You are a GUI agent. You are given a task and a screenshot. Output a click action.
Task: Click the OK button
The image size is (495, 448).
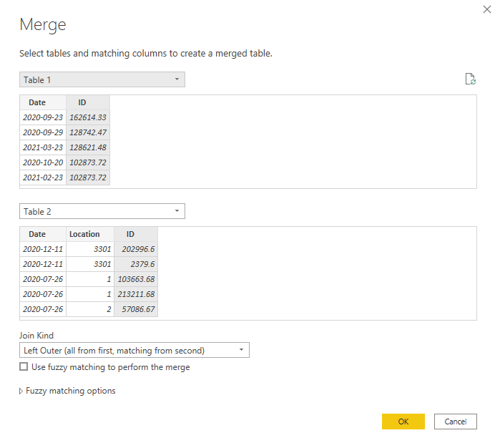pyautogui.click(x=403, y=422)
